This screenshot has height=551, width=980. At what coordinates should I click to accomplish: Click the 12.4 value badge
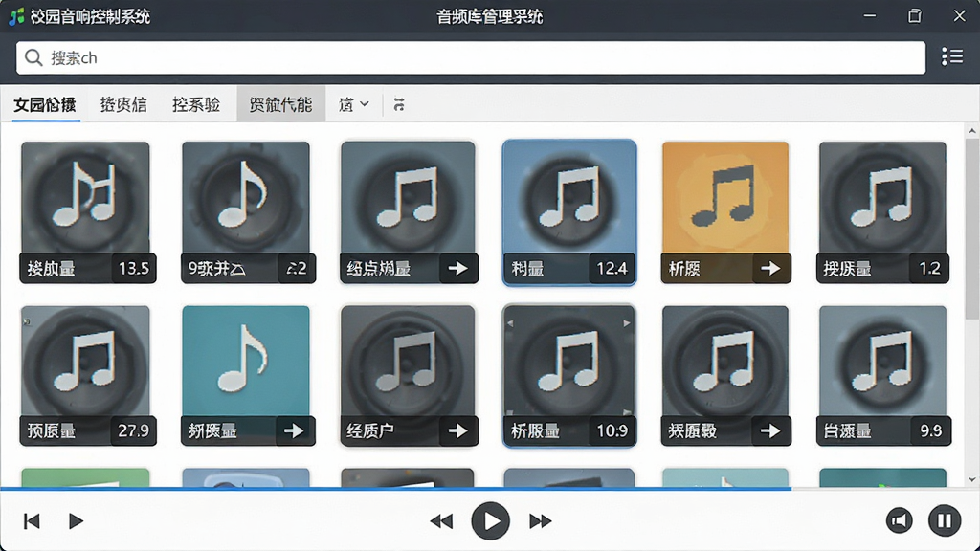click(612, 269)
